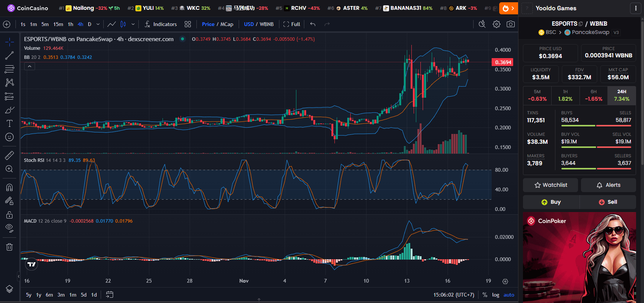Set timeframe to 1m in top toolbar
Viewport: 644px width, 303px height.
click(x=34, y=24)
